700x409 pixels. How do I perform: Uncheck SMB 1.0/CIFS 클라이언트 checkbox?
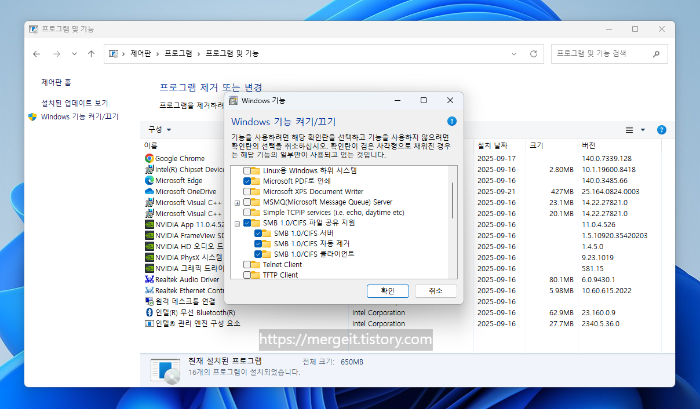tap(258, 254)
